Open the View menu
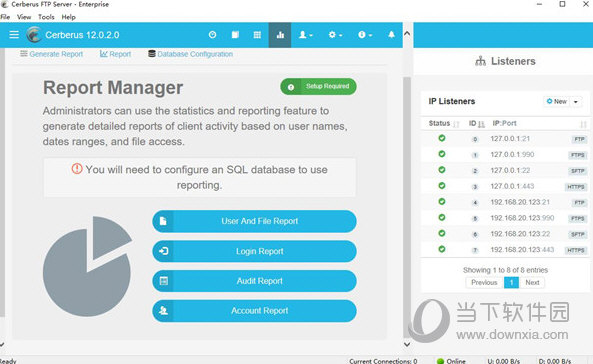This screenshot has height=364, width=593. tap(24, 17)
